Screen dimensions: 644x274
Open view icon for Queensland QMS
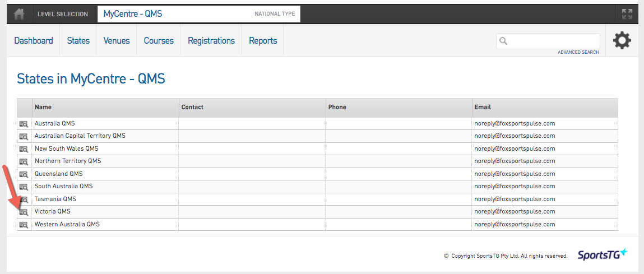[24, 174]
